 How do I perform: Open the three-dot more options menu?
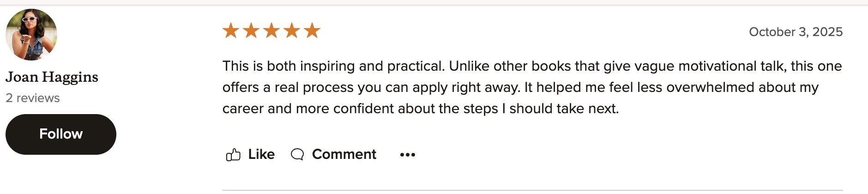(x=408, y=155)
